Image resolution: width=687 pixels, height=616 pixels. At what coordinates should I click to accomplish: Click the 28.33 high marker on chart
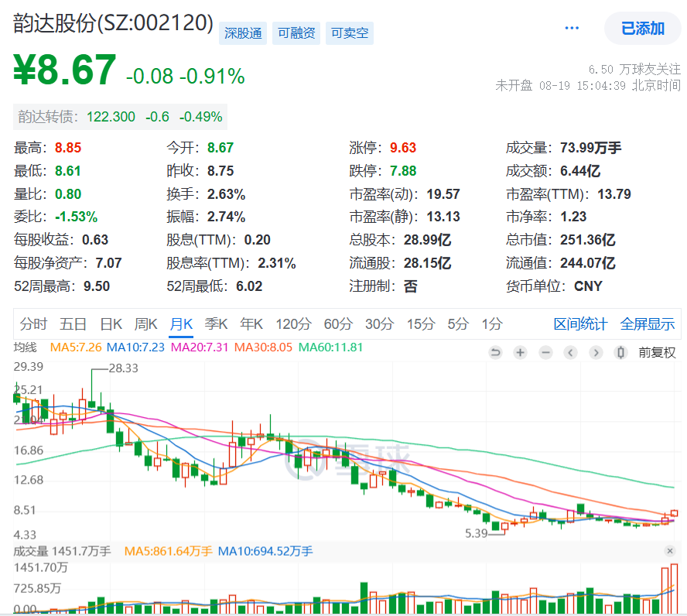(124, 368)
